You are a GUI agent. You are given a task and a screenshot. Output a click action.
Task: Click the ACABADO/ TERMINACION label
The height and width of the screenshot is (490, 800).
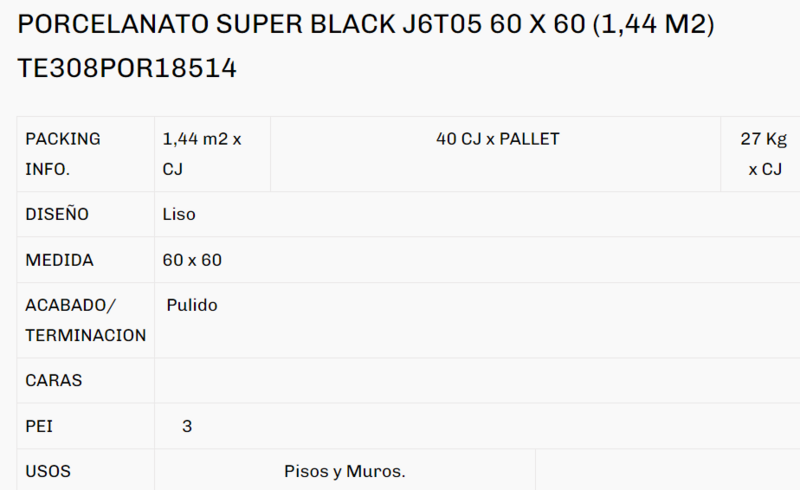86,320
